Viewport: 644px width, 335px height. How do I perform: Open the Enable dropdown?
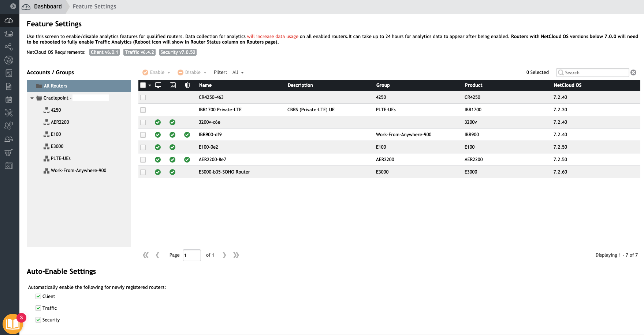pos(156,72)
